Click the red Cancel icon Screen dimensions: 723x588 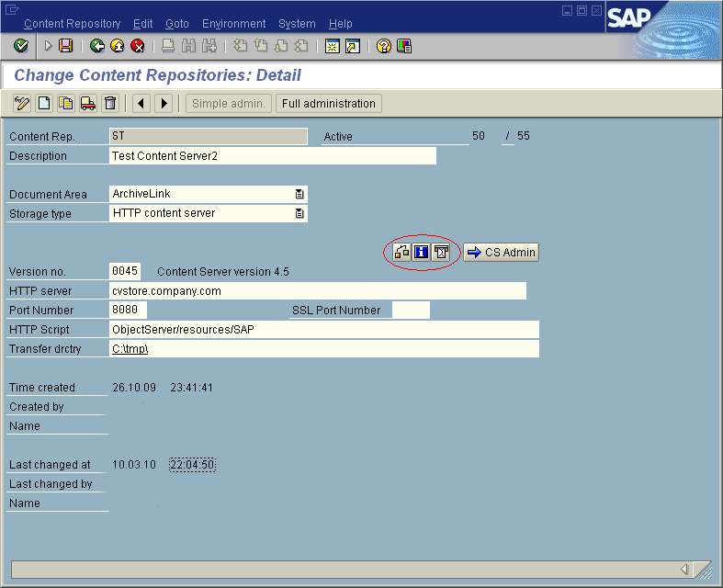[x=137, y=46]
